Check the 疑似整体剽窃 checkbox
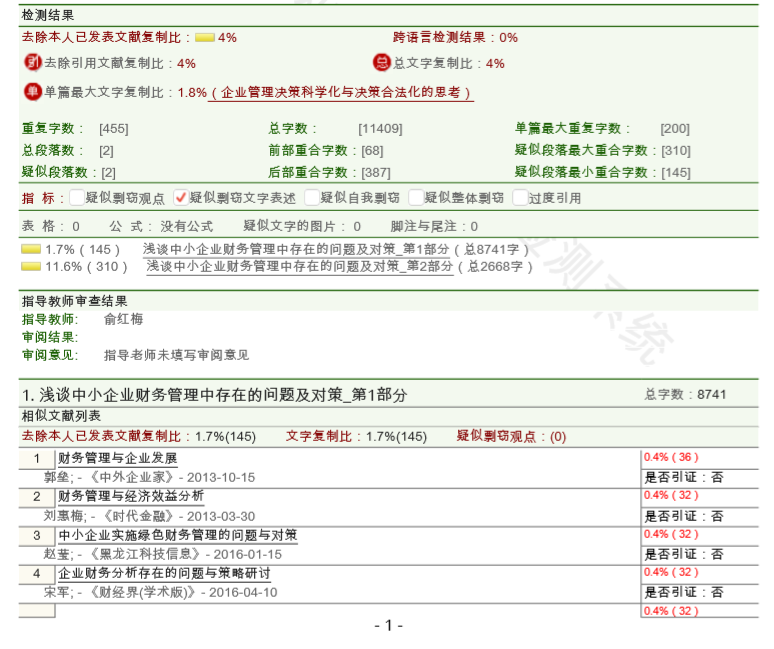 [x=416, y=197]
